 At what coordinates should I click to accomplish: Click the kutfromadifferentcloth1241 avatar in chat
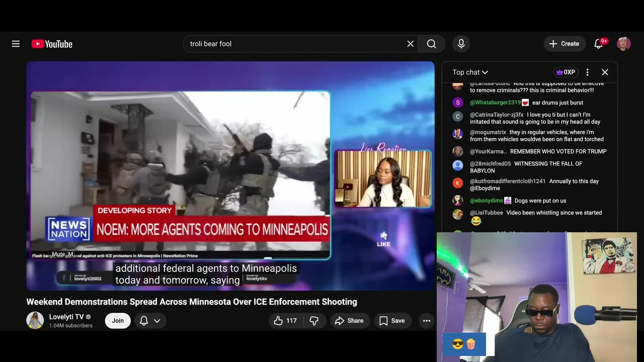tap(457, 183)
